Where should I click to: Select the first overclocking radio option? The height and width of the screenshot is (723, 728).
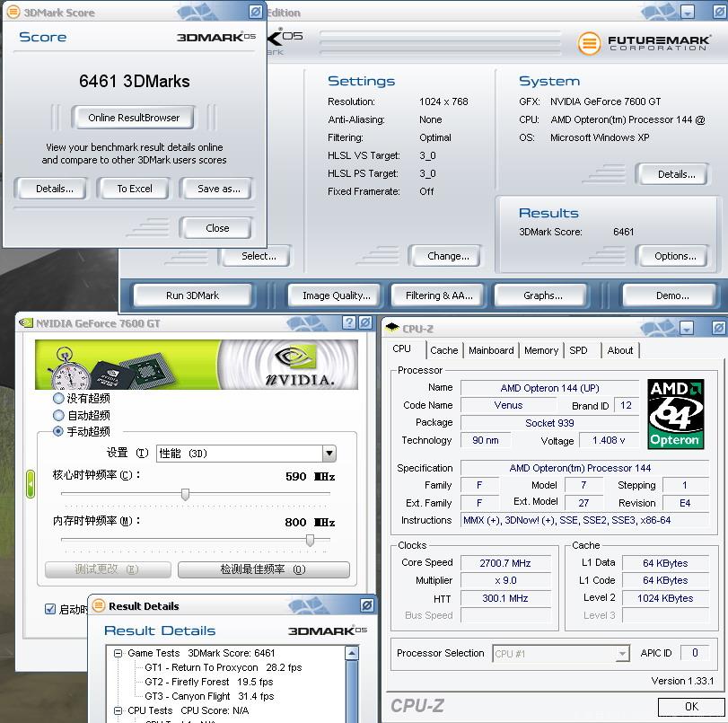tap(58, 398)
